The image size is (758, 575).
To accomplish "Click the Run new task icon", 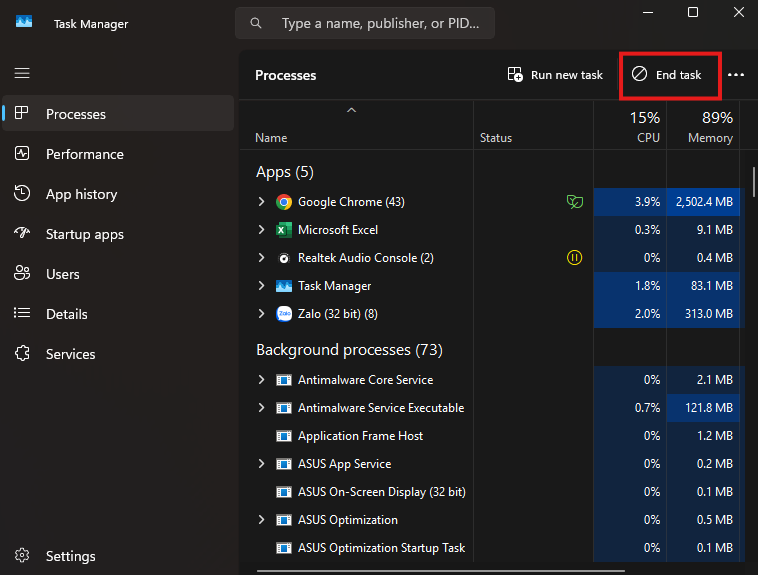I will [x=515, y=74].
